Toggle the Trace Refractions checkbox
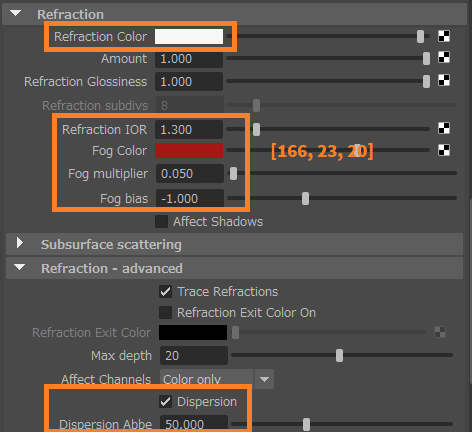472x432 pixels. click(x=166, y=292)
